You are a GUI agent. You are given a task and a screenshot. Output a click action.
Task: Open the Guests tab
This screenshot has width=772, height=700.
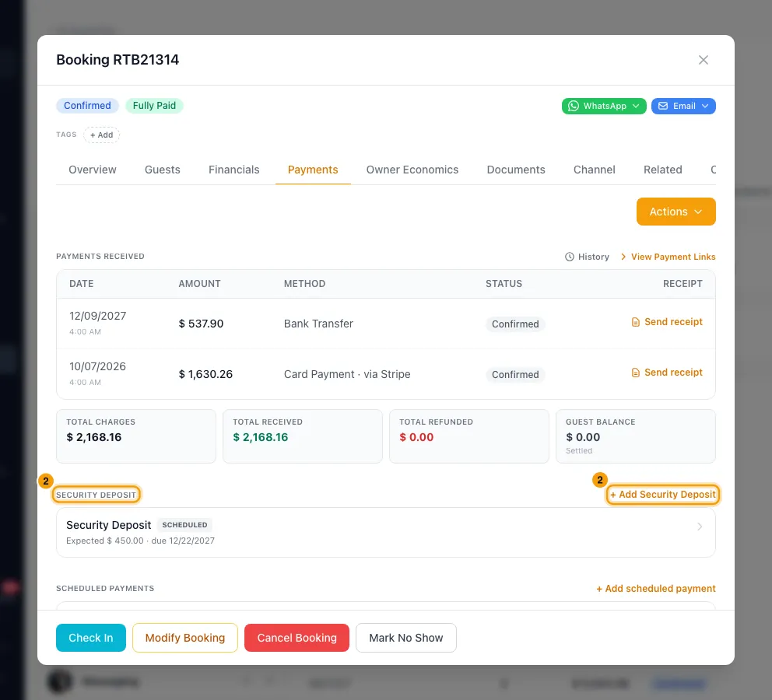[x=163, y=170]
